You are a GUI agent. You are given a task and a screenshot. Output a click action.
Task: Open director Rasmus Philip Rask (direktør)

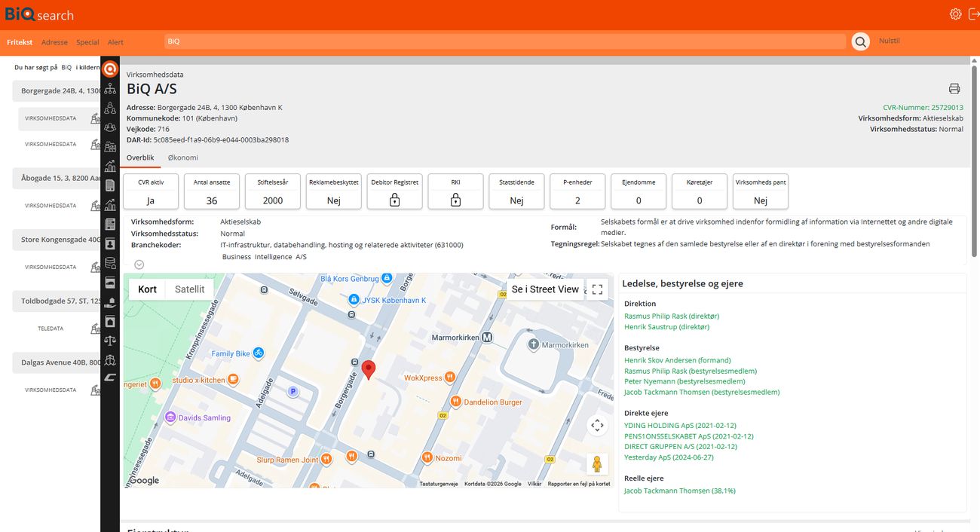[x=672, y=316]
